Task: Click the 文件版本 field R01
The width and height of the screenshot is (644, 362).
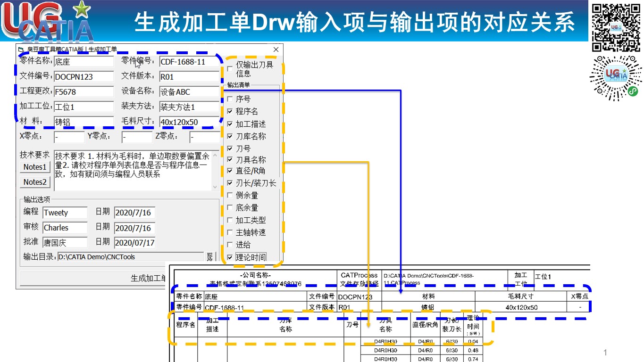Action: coord(189,77)
